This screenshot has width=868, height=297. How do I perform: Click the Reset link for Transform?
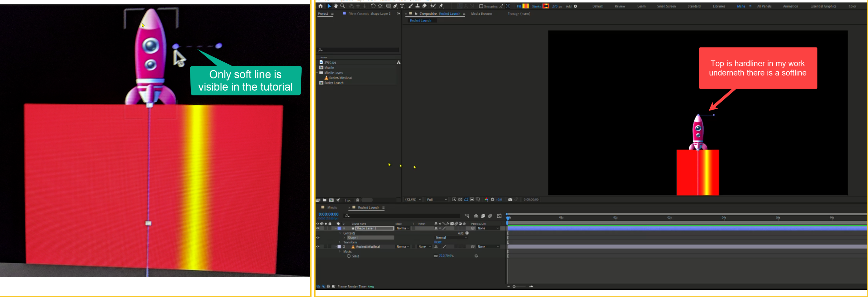coord(438,242)
